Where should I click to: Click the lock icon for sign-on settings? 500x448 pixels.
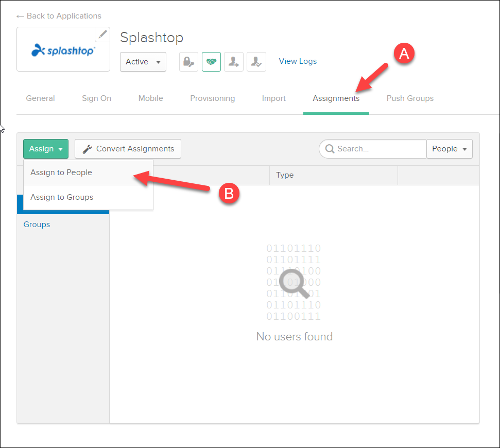tap(188, 61)
